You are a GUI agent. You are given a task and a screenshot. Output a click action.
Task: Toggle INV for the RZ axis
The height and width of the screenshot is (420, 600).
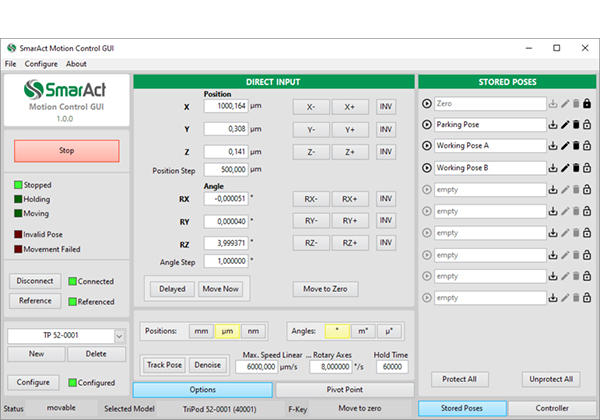[386, 243]
